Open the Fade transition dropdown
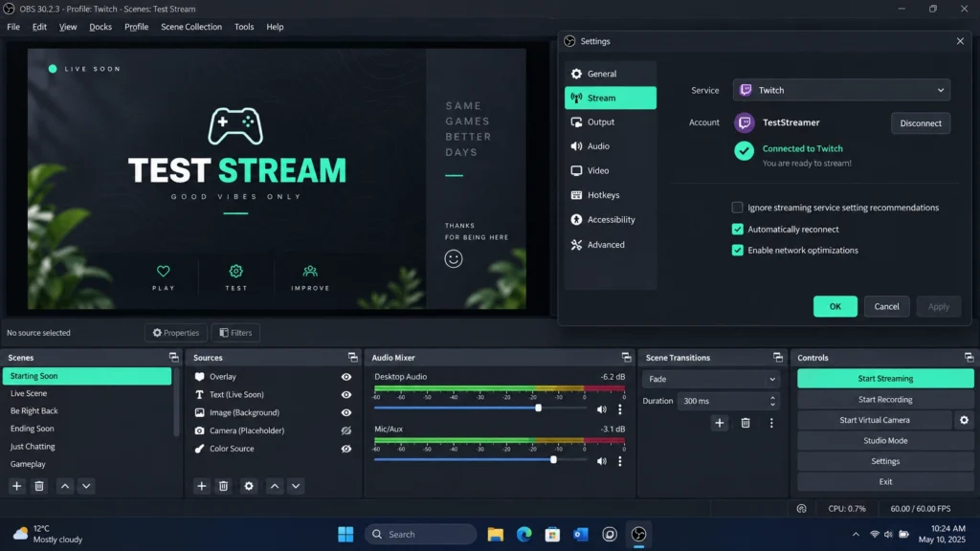Viewport: 980px width, 551px height. (711, 379)
